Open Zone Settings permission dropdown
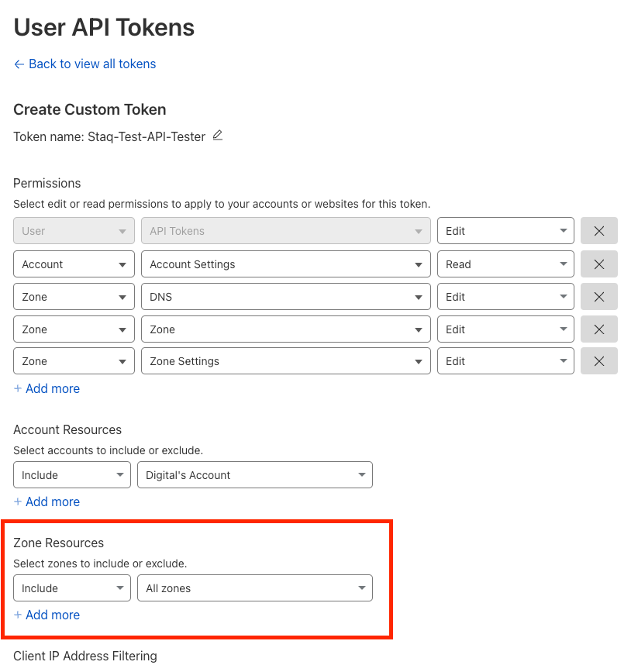 click(x=286, y=361)
